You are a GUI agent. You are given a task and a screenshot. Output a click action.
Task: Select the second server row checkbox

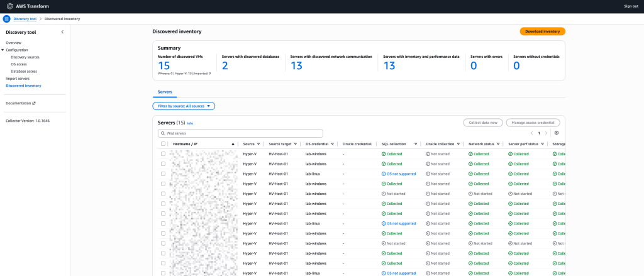[163, 164]
